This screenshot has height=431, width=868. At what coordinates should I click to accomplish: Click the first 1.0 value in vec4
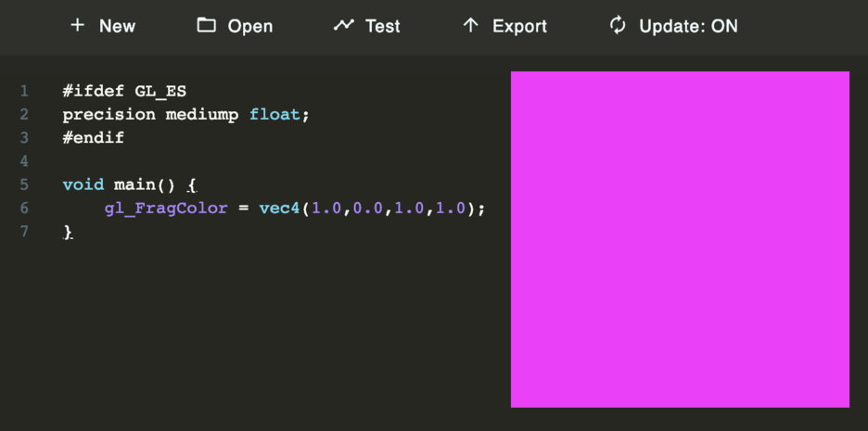tap(326, 208)
